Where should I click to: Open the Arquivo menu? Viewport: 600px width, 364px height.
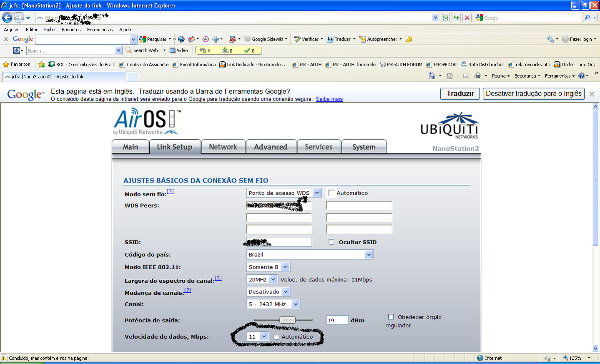pyautogui.click(x=12, y=30)
